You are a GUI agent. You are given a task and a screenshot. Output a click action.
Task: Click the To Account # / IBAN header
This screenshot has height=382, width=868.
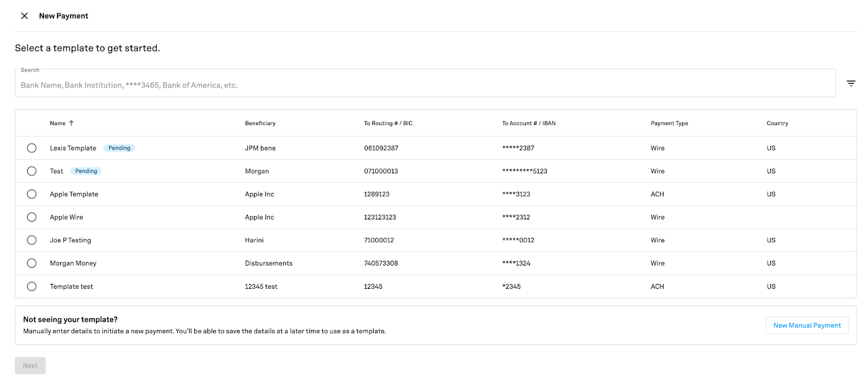tap(528, 124)
